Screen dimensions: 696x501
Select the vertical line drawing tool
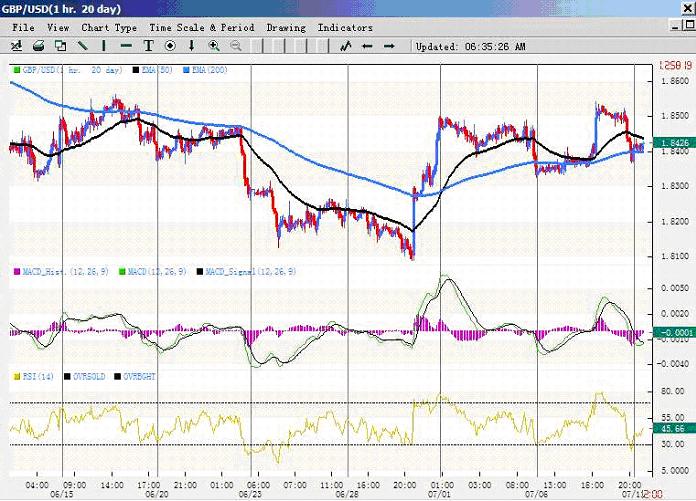point(104,46)
